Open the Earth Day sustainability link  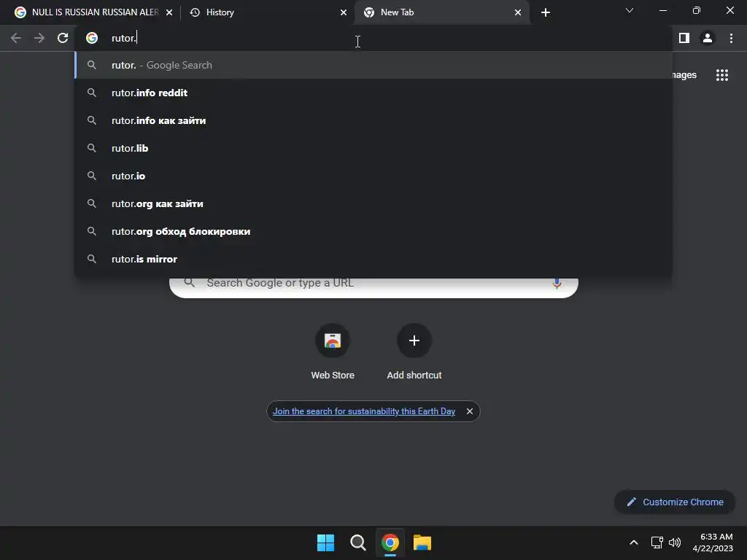(364, 411)
